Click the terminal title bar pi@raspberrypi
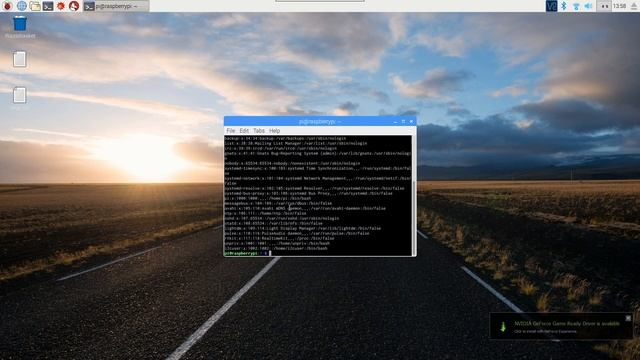 coord(320,121)
